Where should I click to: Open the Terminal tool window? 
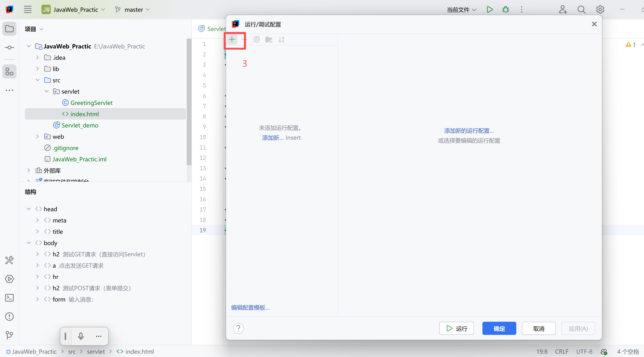[x=9, y=298]
